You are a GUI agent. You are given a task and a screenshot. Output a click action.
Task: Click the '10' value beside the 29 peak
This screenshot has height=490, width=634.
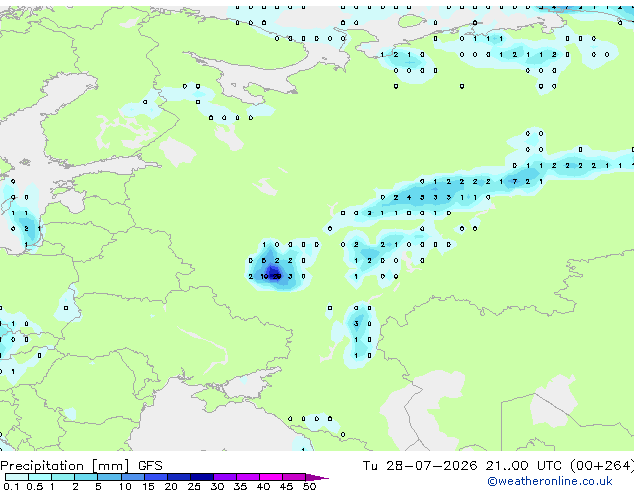click(264, 277)
